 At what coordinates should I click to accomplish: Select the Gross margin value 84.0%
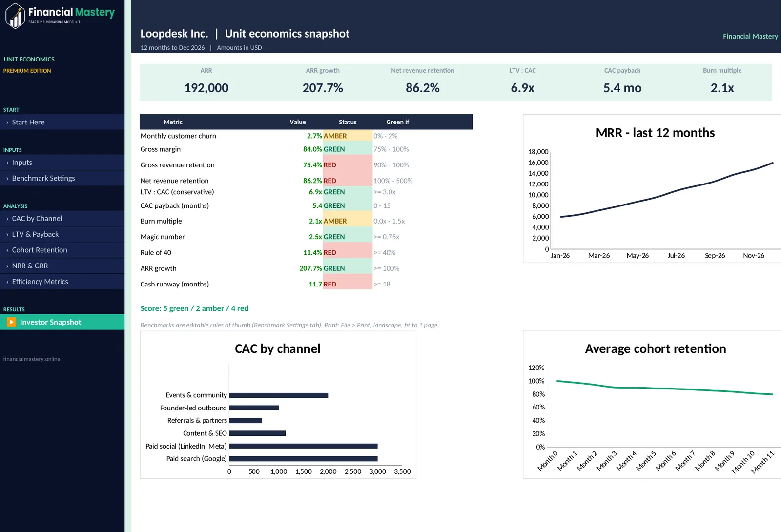pos(312,149)
